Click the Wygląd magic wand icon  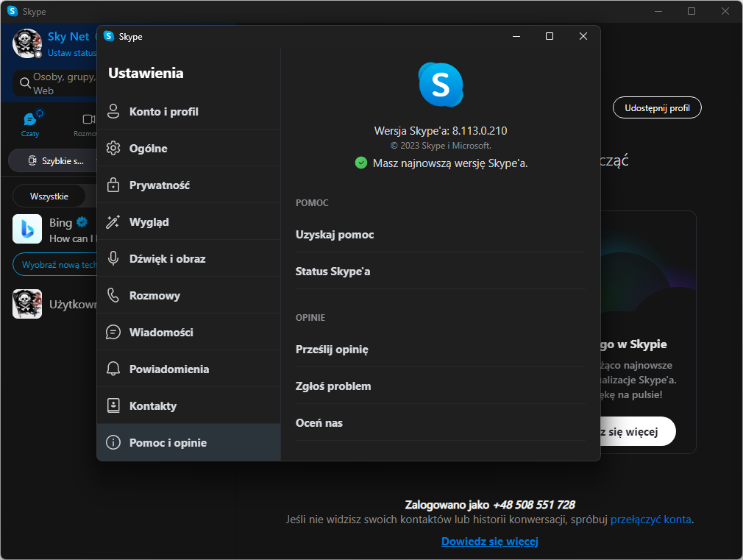113,222
